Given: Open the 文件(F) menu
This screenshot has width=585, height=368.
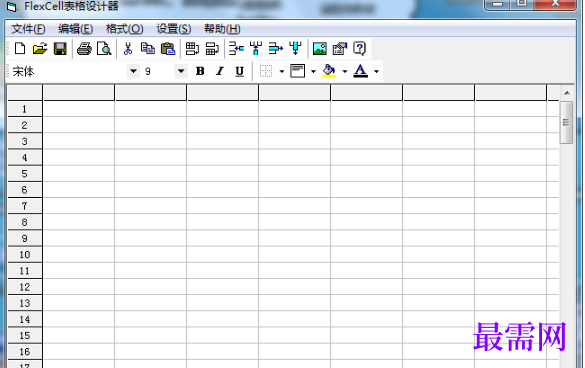Looking at the screenshot, I should coord(28,29).
